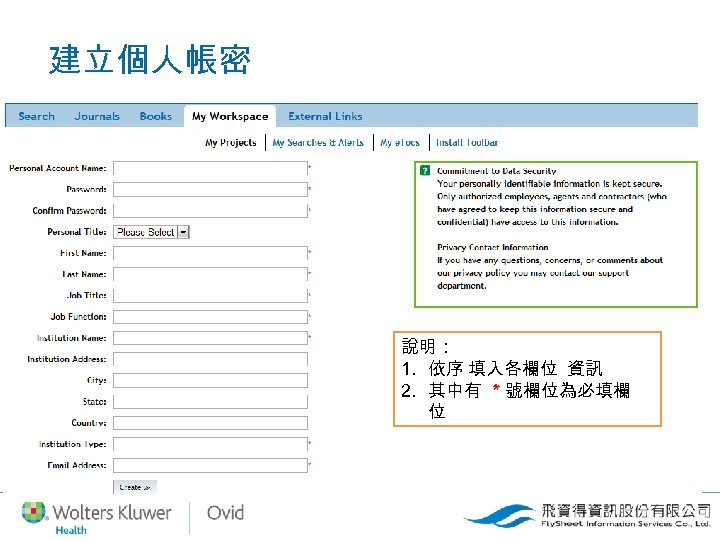720x540 pixels.
Task: Click the Confirm Password field
Action: pos(210,210)
